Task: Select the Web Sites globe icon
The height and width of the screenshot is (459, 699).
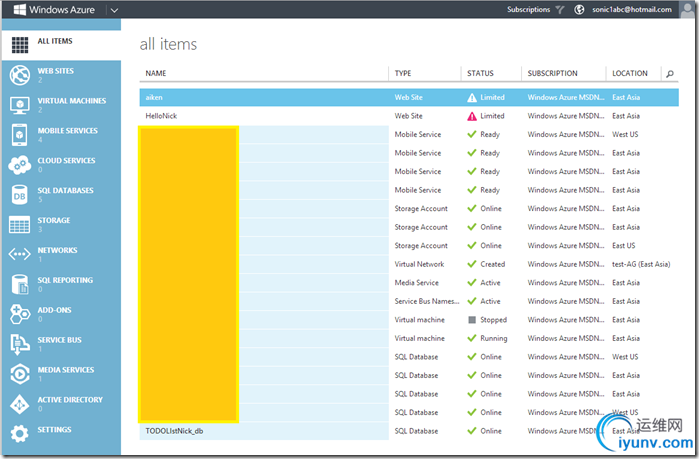Action: [x=20, y=75]
